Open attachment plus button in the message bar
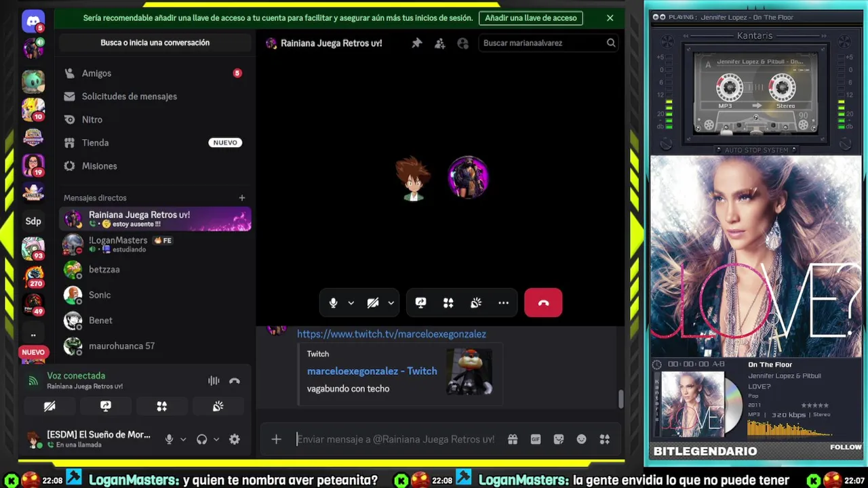 tap(276, 439)
